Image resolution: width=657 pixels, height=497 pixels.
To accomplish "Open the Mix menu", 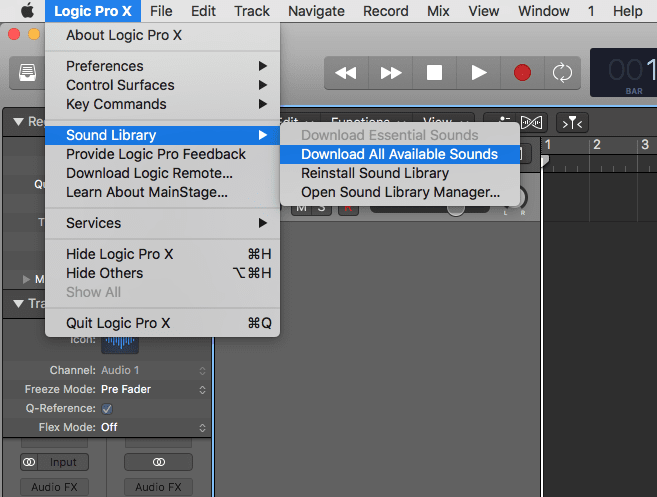I will tap(438, 11).
